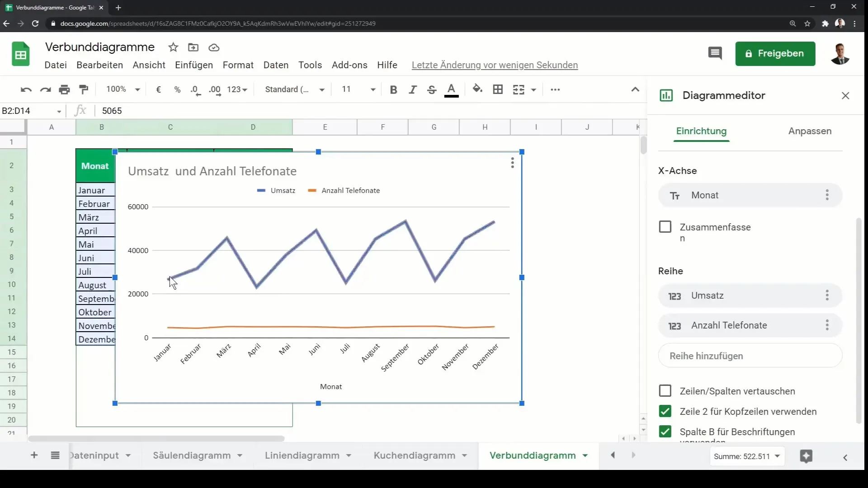Toggle Strikethrough formatting
The height and width of the screenshot is (488, 868).
click(x=432, y=89)
